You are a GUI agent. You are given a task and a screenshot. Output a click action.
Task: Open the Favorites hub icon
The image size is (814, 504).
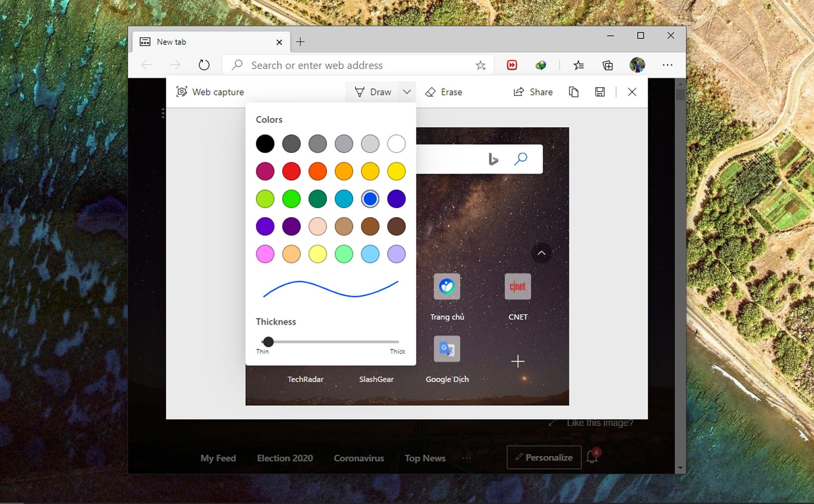click(579, 65)
